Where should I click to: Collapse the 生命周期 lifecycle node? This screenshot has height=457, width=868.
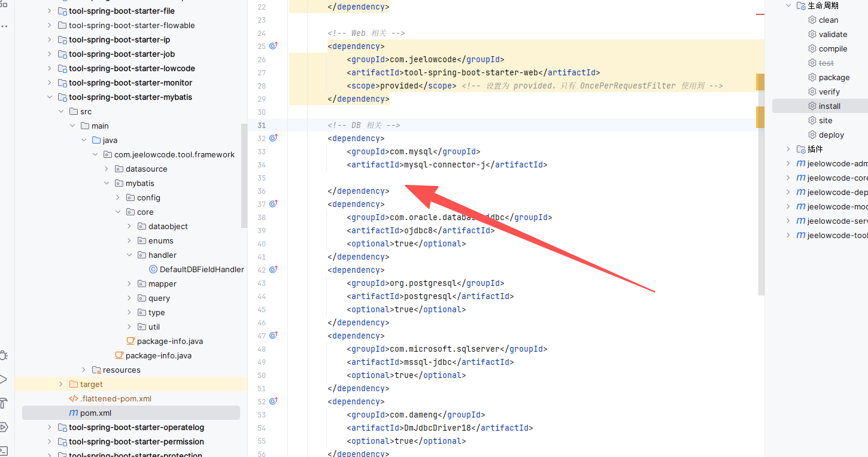pos(788,5)
